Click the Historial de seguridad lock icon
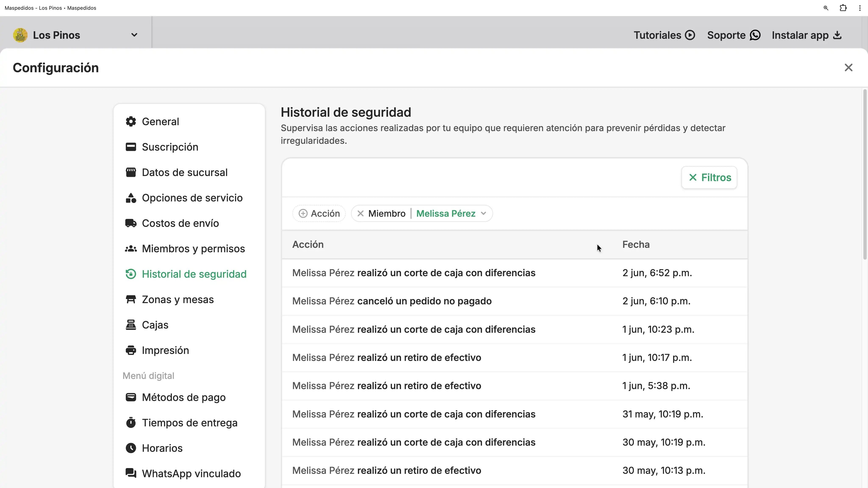The height and width of the screenshot is (488, 868). tap(131, 274)
